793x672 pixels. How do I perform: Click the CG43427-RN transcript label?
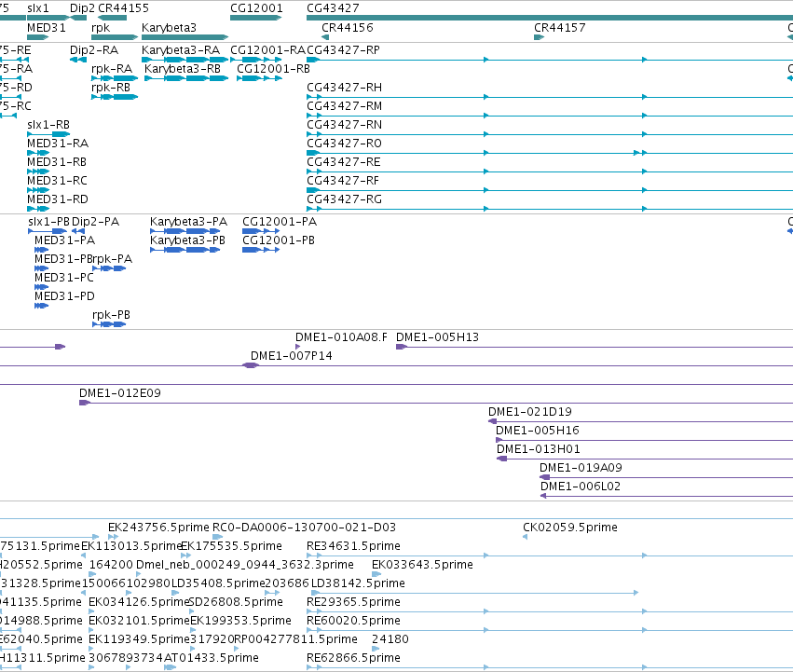[344, 125]
